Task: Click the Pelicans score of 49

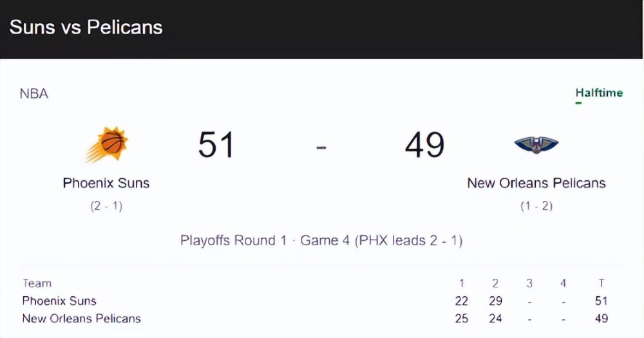Action: (x=424, y=145)
